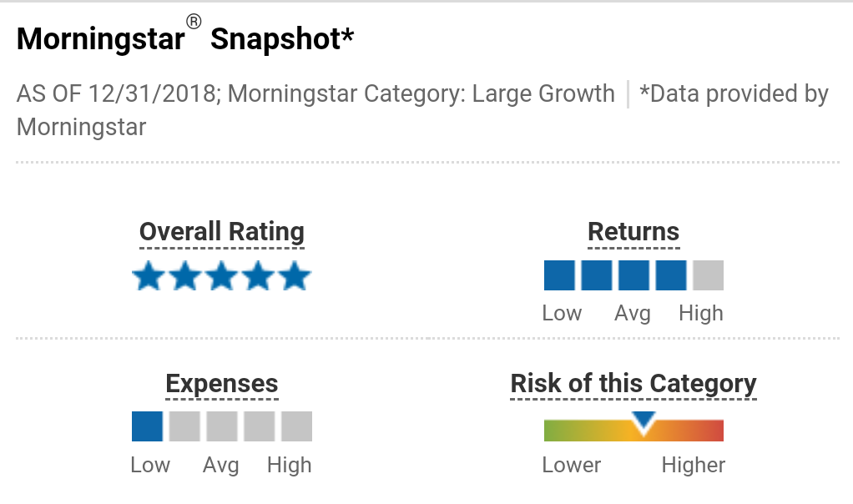
Task: Open Risk of this Category link
Action: click(633, 384)
